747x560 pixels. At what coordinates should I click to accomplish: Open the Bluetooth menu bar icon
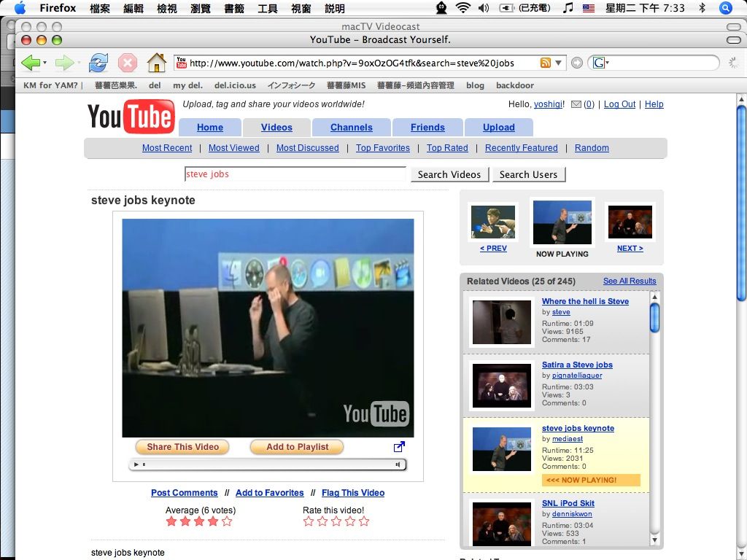[x=702, y=8]
